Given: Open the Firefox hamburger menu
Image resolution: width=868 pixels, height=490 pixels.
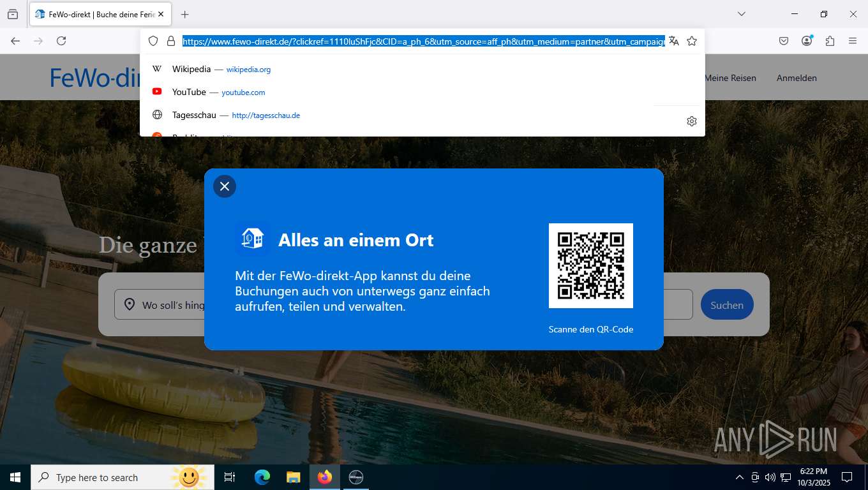Looking at the screenshot, I should pyautogui.click(x=853, y=41).
